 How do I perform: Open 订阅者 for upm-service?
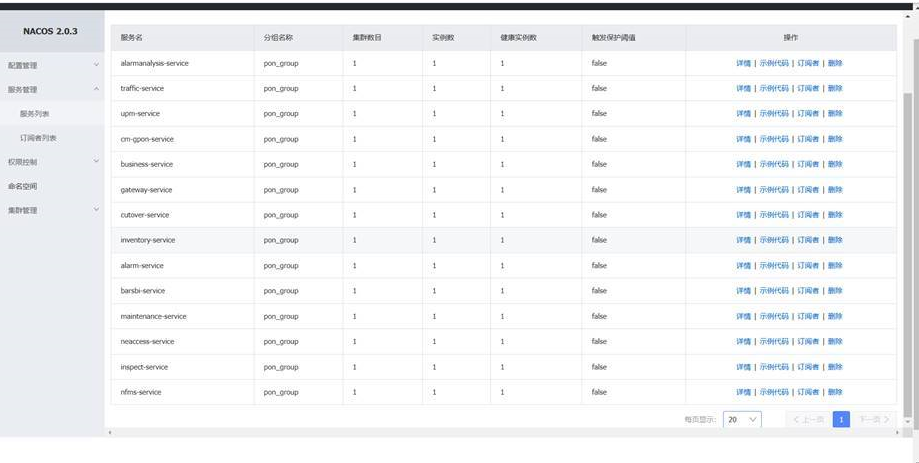tap(808, 114)
